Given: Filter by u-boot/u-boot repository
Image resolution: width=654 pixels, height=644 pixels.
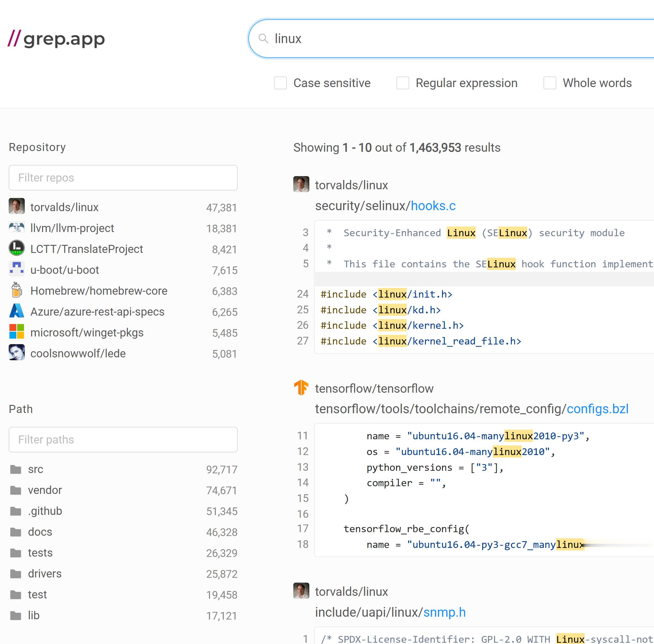Looking at the screenshot, I should pos(123,270).
